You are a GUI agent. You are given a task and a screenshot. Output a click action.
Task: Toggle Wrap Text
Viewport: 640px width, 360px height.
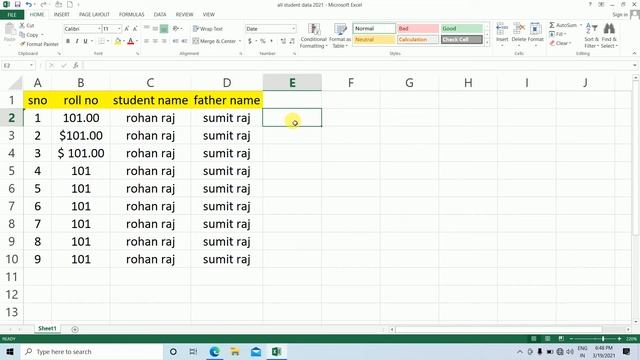(208, 29)
